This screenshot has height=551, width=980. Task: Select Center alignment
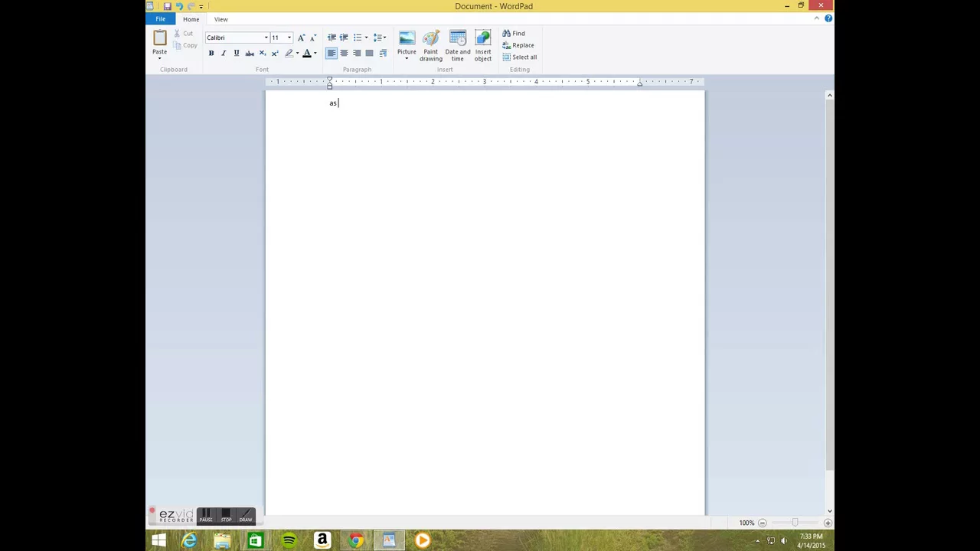point(344,53)
